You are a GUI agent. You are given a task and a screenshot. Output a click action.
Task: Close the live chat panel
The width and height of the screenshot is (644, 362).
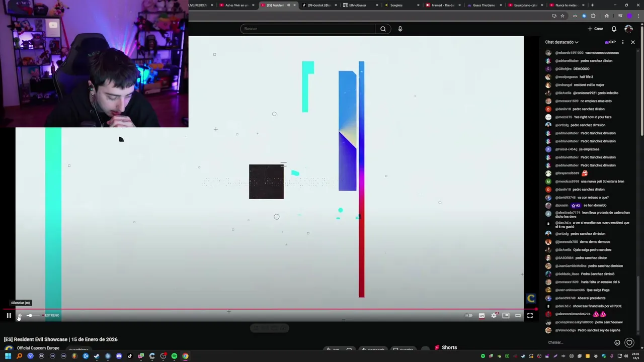pyautogui.click(x=633, y=42)
